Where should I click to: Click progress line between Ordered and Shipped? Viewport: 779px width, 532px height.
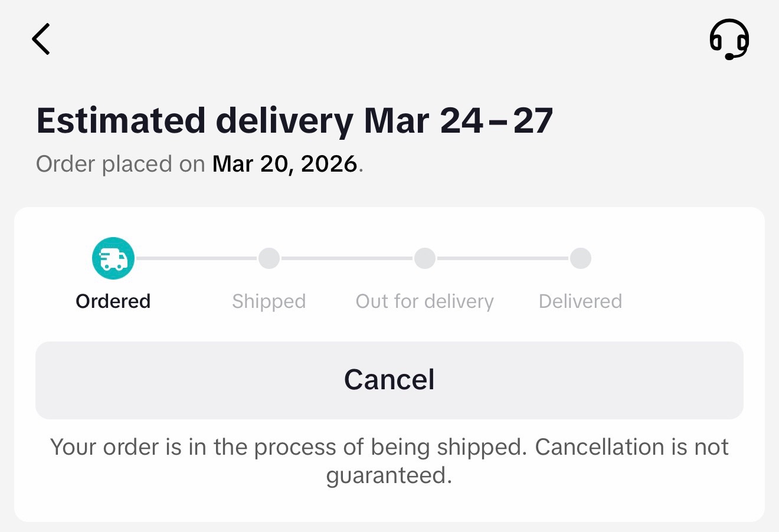point(197,258)
